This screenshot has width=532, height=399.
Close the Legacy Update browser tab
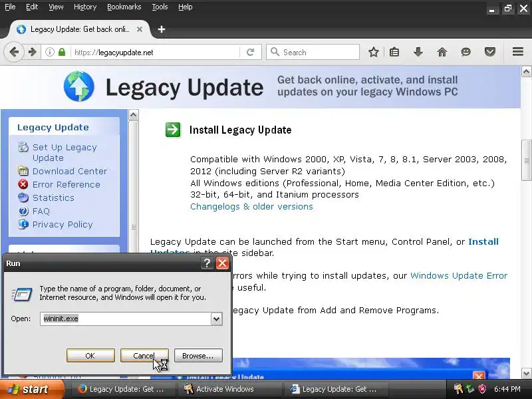point(140,29)
